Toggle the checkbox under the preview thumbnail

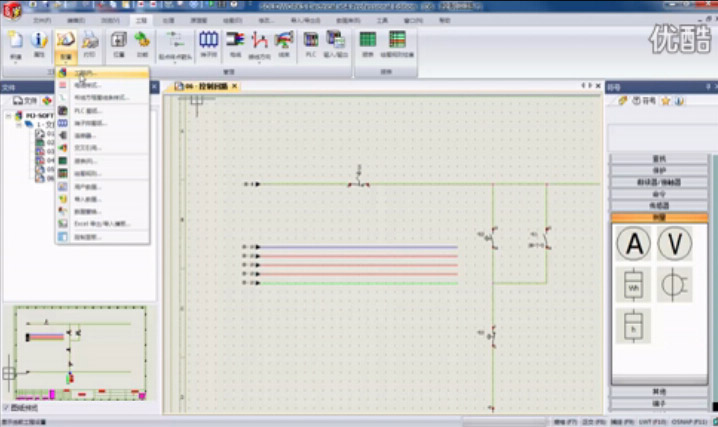(x=6, y=407)
